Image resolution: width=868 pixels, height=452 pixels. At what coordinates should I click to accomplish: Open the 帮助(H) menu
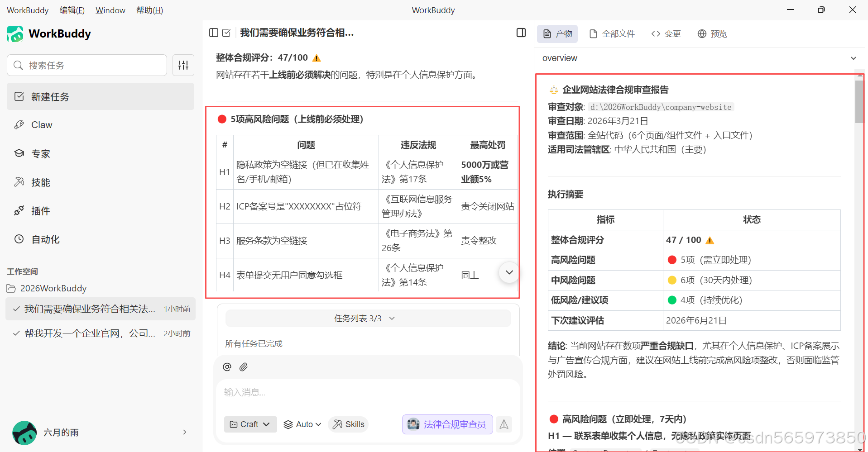pyautogui.click(x=150, y=10)
